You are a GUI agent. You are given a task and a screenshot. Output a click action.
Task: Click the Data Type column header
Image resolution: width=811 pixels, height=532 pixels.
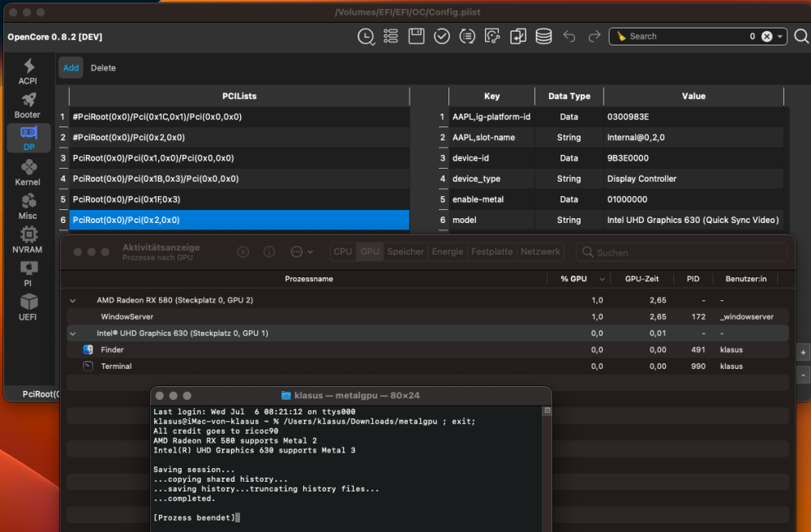tap(569, 97)
